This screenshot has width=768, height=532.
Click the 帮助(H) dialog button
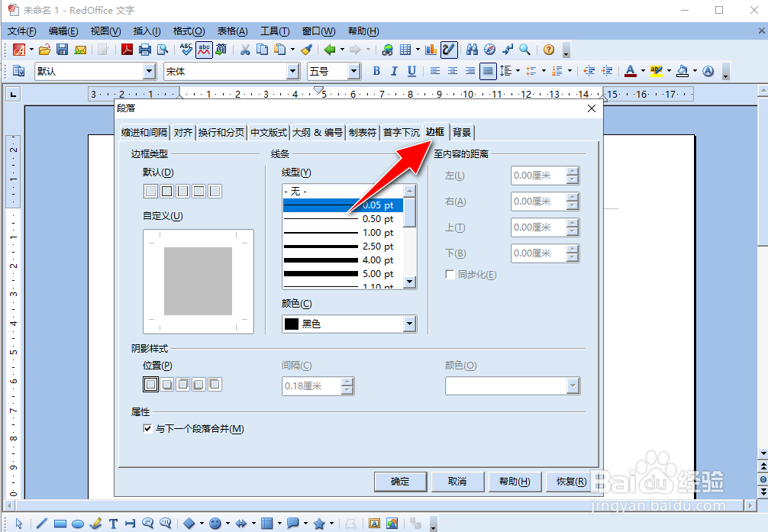515,482
